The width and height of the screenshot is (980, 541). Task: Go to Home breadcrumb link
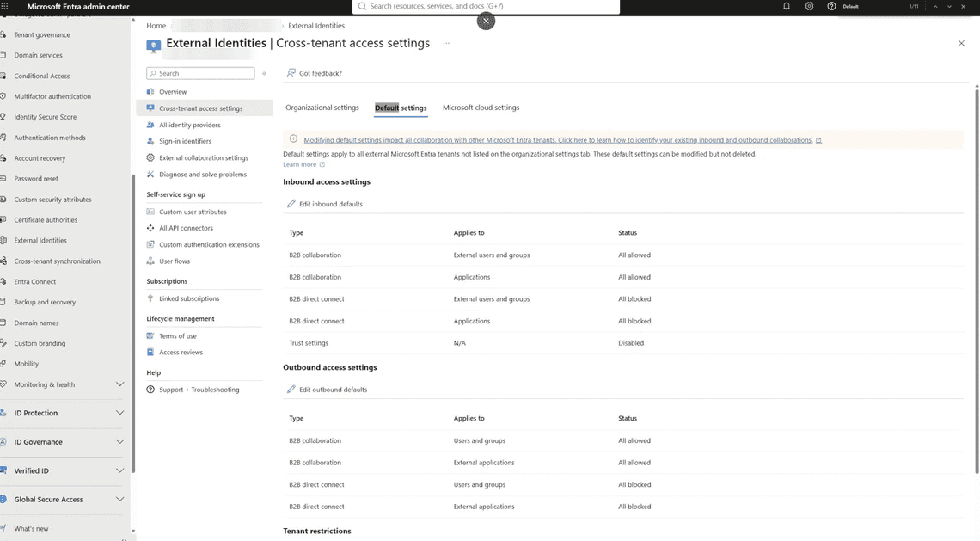pos(156,26)
